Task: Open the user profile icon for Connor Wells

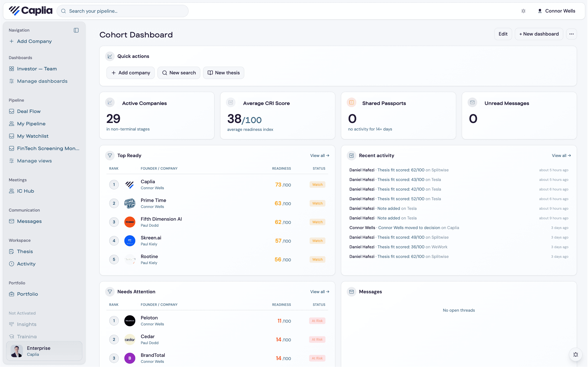Action: click(x=540, y=11)
